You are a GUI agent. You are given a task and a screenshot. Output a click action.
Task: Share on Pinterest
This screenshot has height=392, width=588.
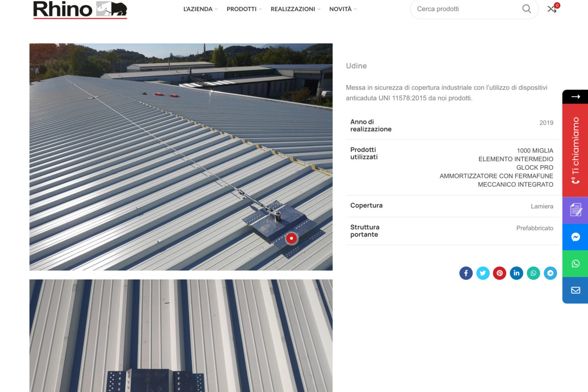click(x=499, y=273)
